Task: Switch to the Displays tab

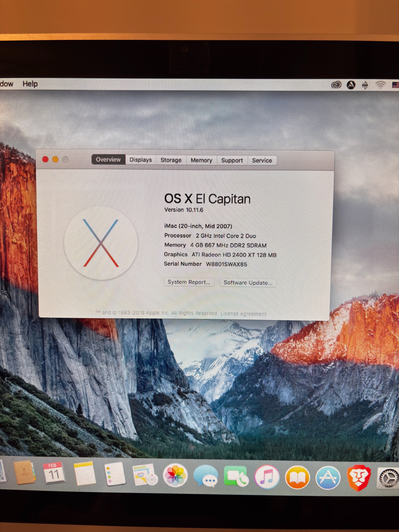Action: click(x=141, y=160)
